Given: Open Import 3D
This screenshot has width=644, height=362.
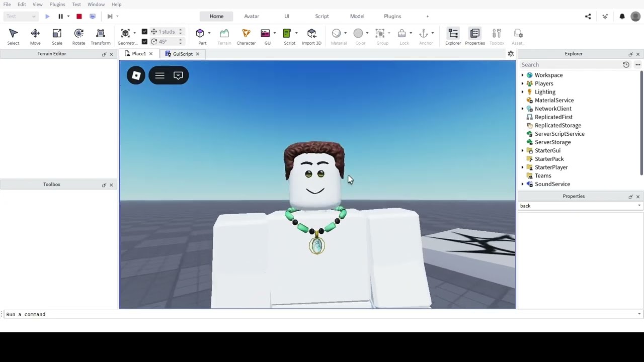Looking at the screenshot, I should point(311,37).
